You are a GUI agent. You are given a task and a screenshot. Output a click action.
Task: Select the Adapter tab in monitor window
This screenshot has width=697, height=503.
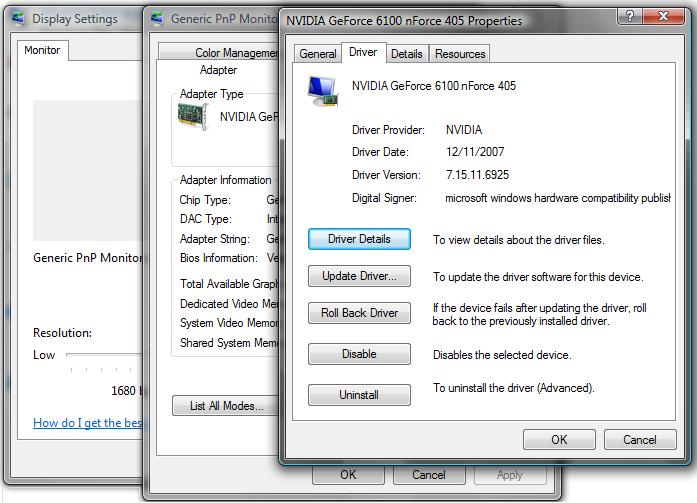click(x=218, y=70)
